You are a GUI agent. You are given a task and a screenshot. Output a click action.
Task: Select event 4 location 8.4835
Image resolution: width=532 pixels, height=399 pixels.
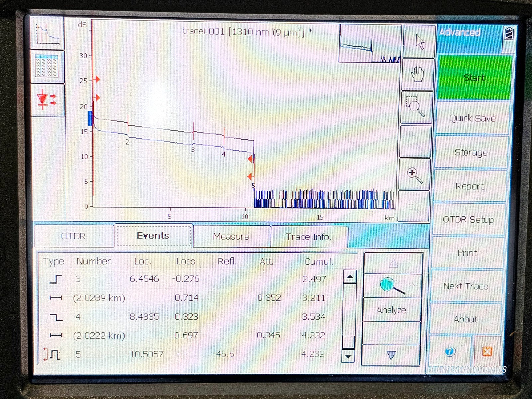[144, 317]
